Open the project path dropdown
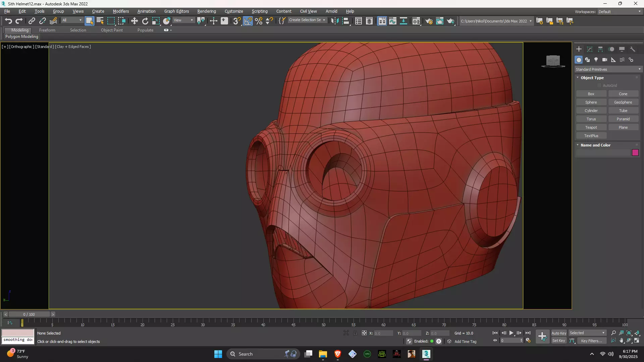The image size is (644, 362). 496,21
